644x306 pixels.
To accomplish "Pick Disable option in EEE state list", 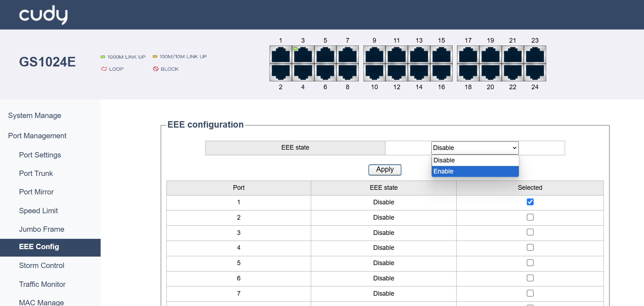I will coord(475,160).
